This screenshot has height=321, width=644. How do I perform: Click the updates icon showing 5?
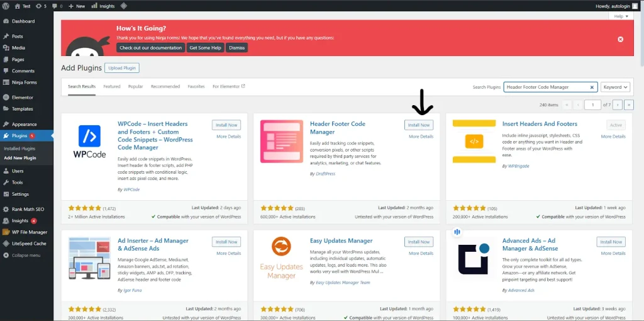tap(41, 6)
